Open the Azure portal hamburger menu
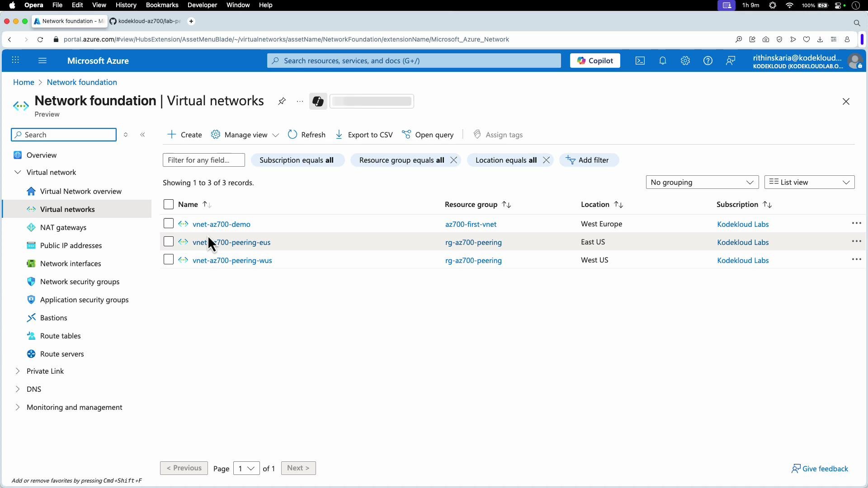This screenshot has width=868, height=488. (x=42, y=61)
